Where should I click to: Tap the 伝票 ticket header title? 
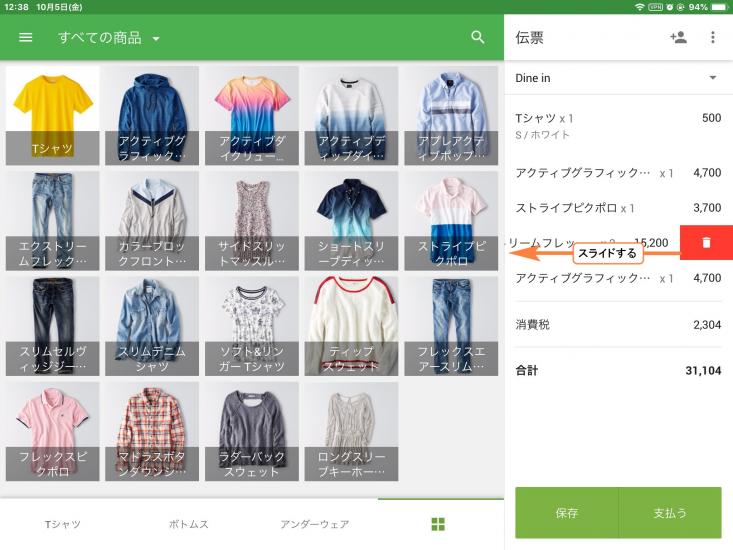point(529,37)
